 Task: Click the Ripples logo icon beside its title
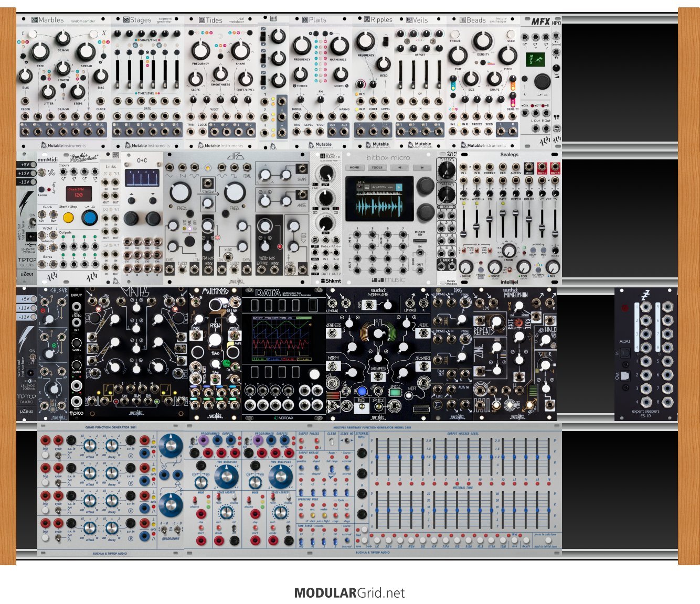tap(367, 20)
